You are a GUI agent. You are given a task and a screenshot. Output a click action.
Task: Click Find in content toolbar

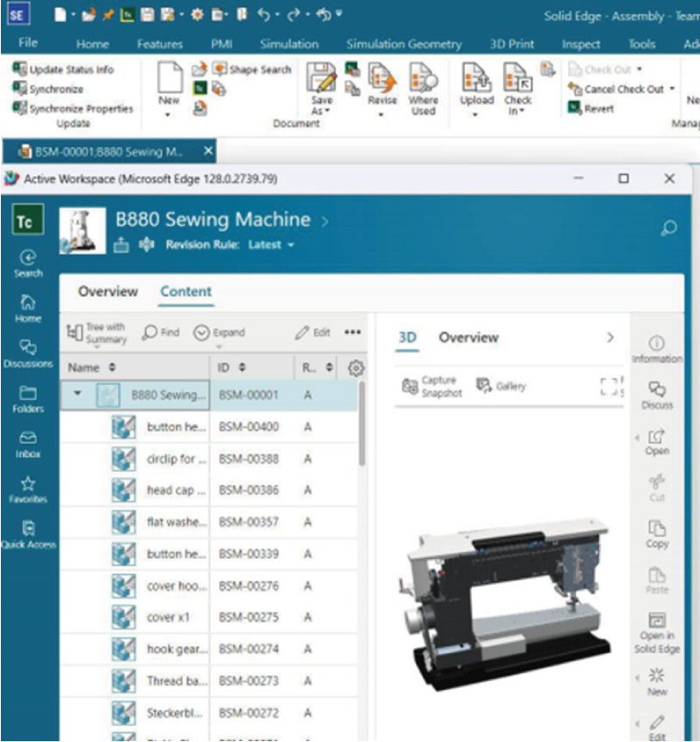160,332
